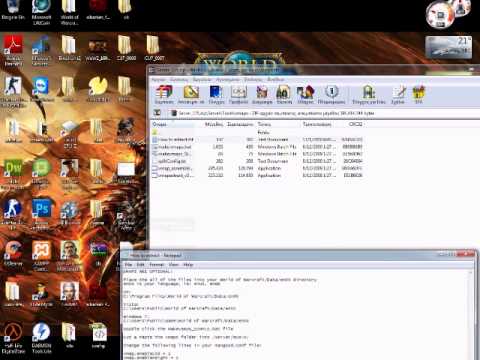The height and width of the screenshot is (360, 480).
Task: Open the Wizard icon in WinRAR toolbar
Action: click(x=305, y=95)
